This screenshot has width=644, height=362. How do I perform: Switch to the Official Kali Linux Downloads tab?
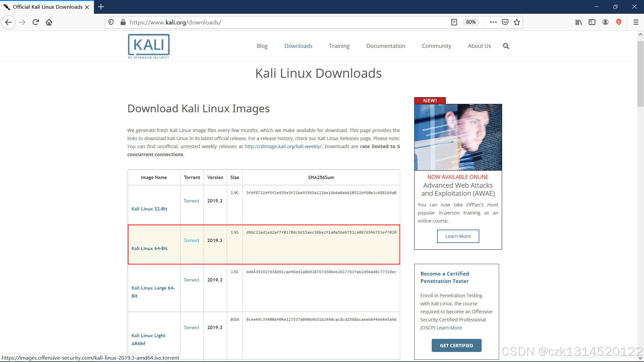point(47,7)
